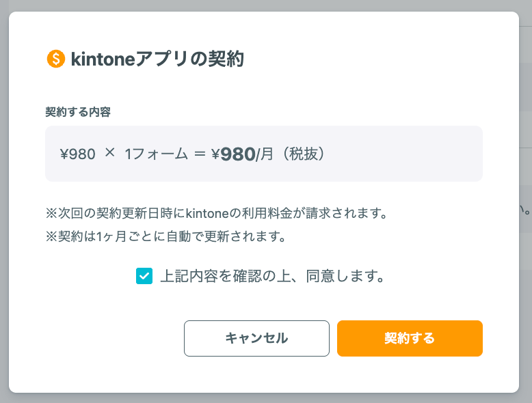
Task: Click the ¥980 unit price text
Action: tap(78, 154)
